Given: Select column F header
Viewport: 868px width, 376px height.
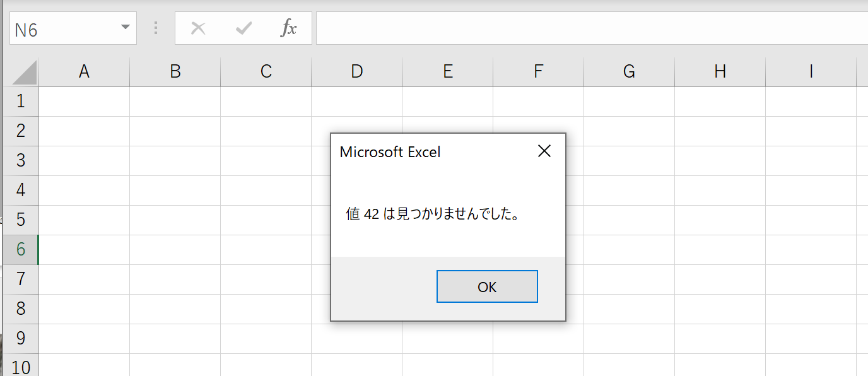Looking at the screenshot, I should [x=539, y=72].
